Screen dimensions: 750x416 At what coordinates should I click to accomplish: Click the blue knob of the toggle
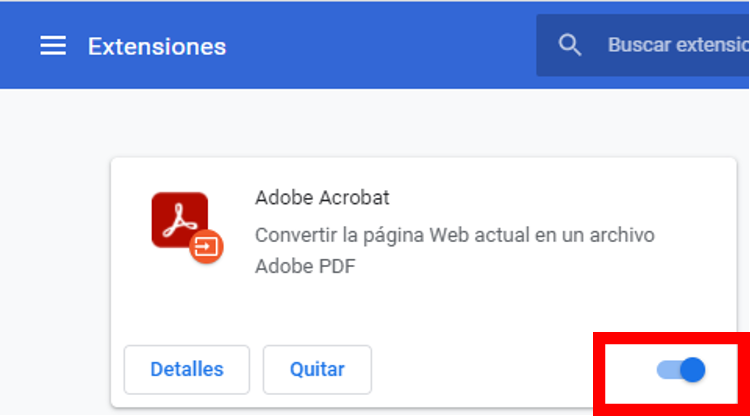point(692,370)
